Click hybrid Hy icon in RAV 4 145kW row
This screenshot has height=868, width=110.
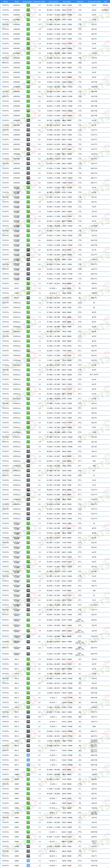click(28, 765)
